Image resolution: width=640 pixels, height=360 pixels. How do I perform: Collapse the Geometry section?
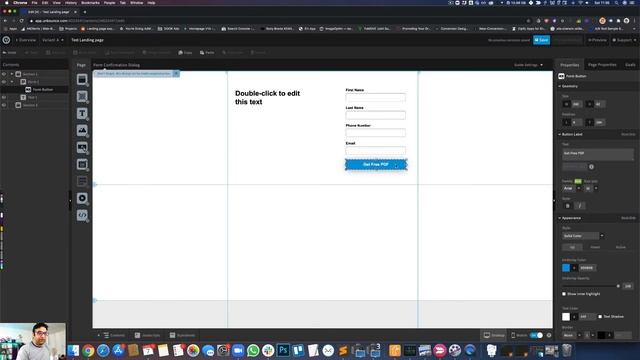tap(560, 86)
